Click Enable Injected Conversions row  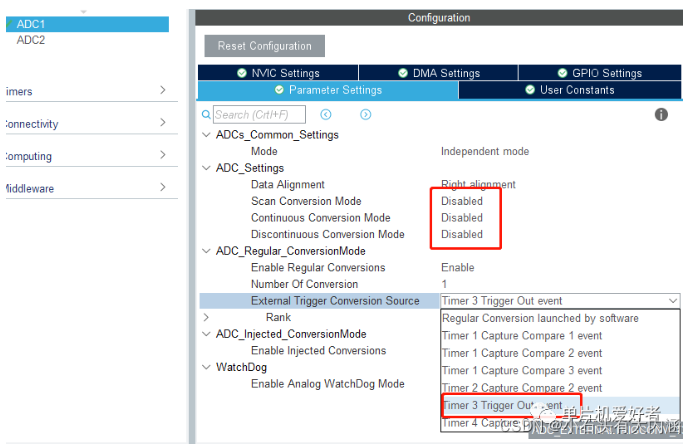pos(318,350)
